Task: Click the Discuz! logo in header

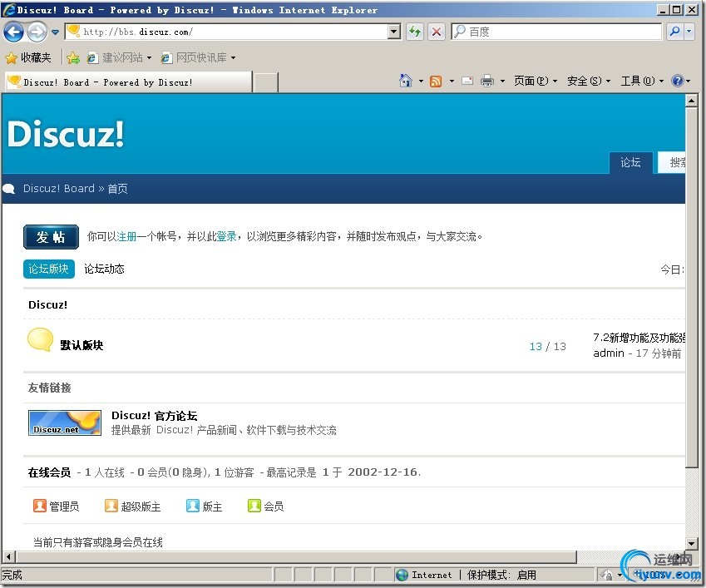Action: [66, 134]
